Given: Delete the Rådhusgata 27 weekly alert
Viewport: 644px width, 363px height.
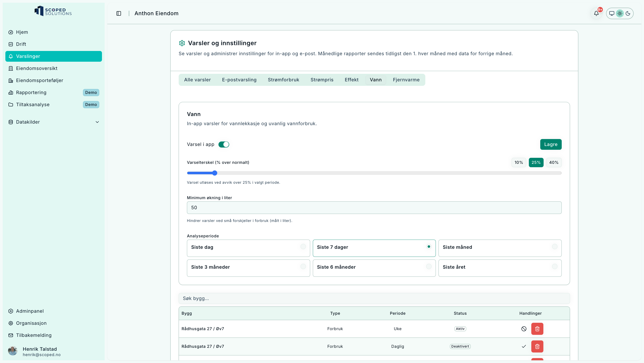Looking at the screenshot, I should pos(537,329).
